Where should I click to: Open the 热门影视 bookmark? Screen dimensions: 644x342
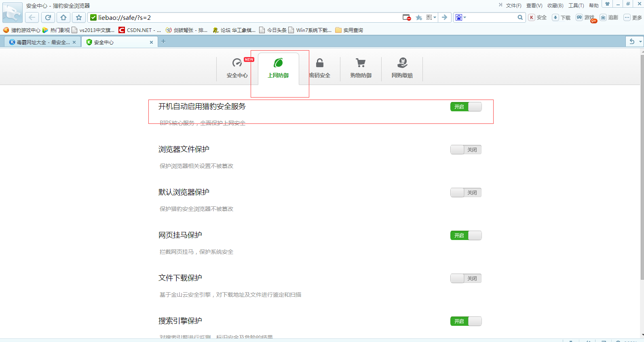(56, 30)
